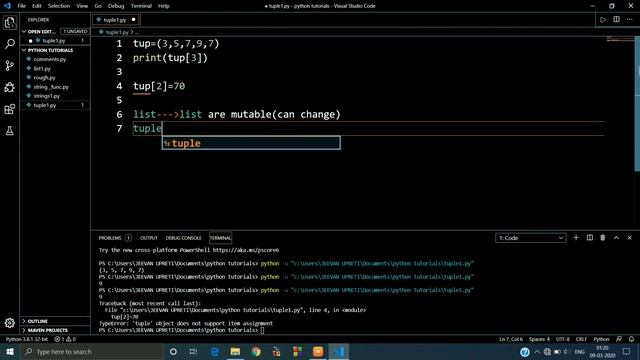Select the Terminal panel tab
The image size is (640, 360).
tap(220, 238)
